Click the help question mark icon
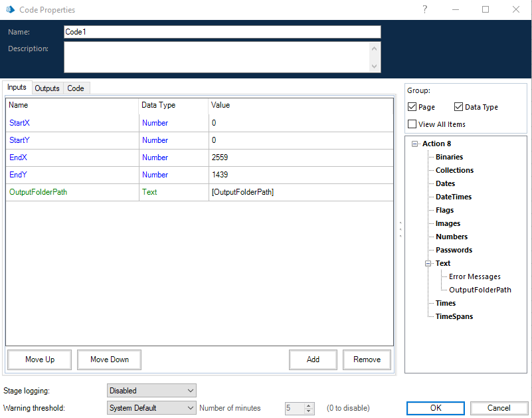Image resolution: width=532 pixels, height=418 pixels. pos(424,9)
